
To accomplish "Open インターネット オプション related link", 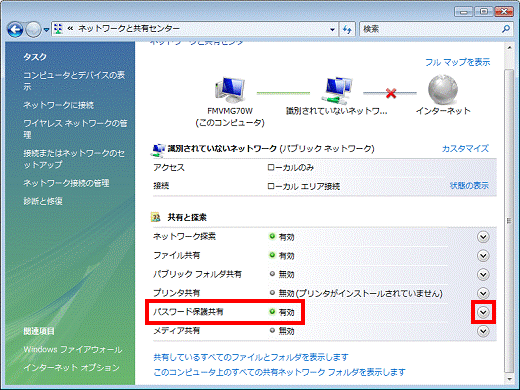I will pos(71,367).
